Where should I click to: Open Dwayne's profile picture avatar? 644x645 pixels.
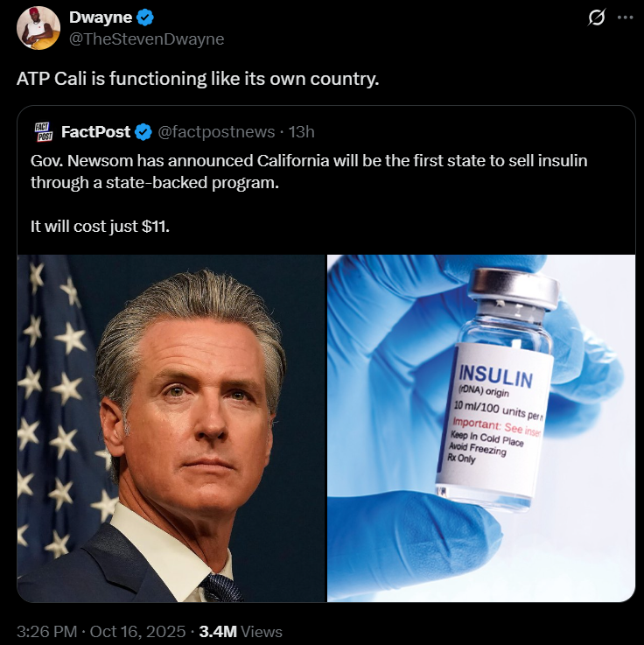pyautogui.click(x=38, y=28)
